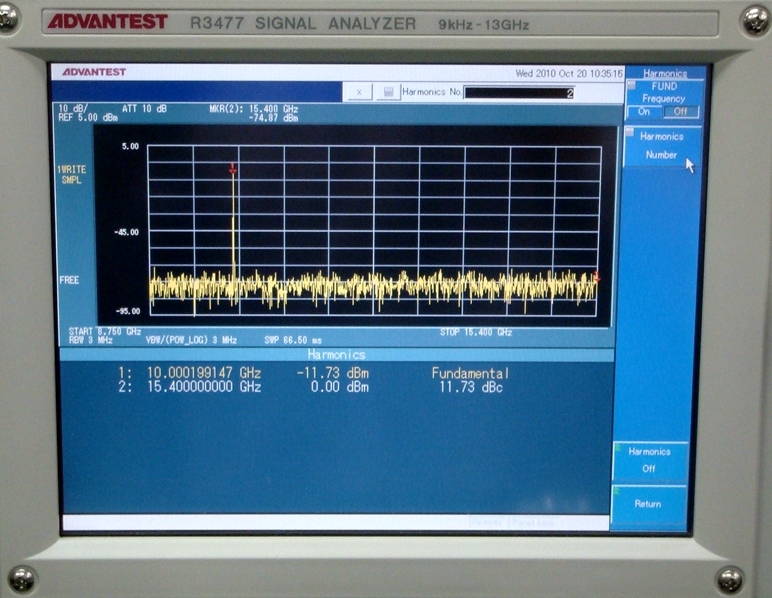
Task: Select the FUND Frequency softkey label
Action: tap(664, 93)
